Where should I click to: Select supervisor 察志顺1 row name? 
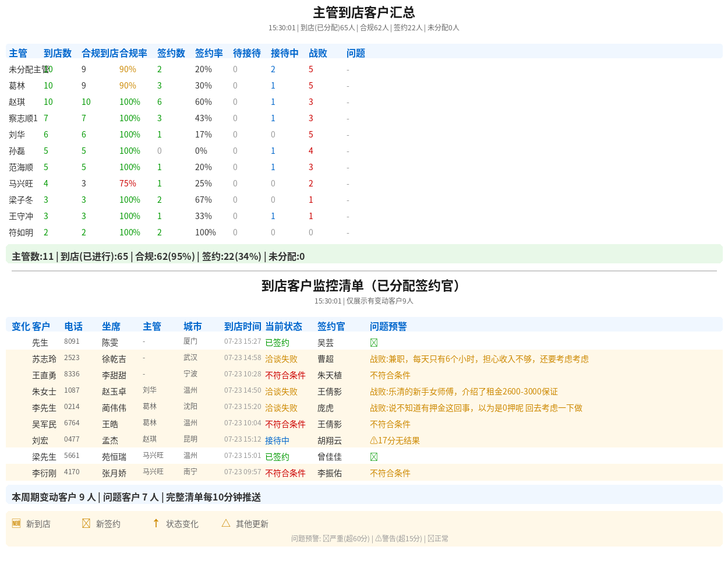pyautogui.click(x=23, y=118)
